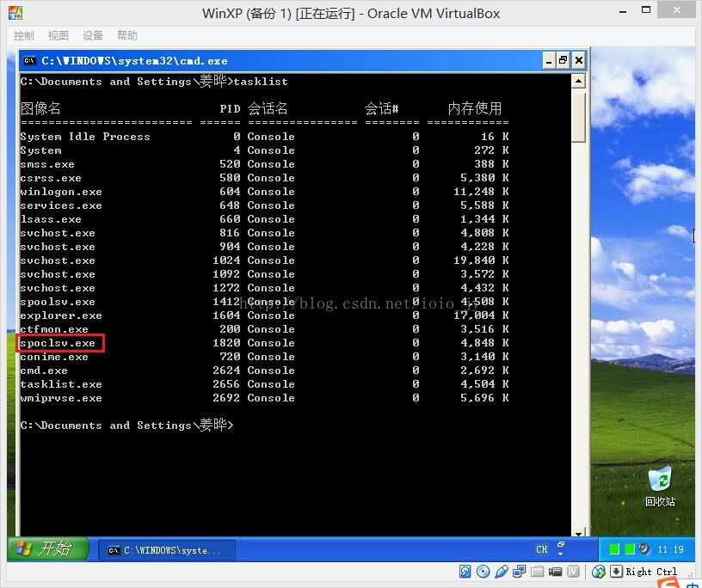
Task: Click the first green tray indicator
Action: pos(614,548)
